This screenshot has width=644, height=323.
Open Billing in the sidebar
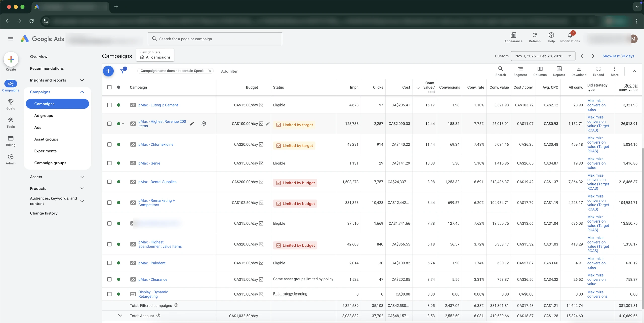11,141
